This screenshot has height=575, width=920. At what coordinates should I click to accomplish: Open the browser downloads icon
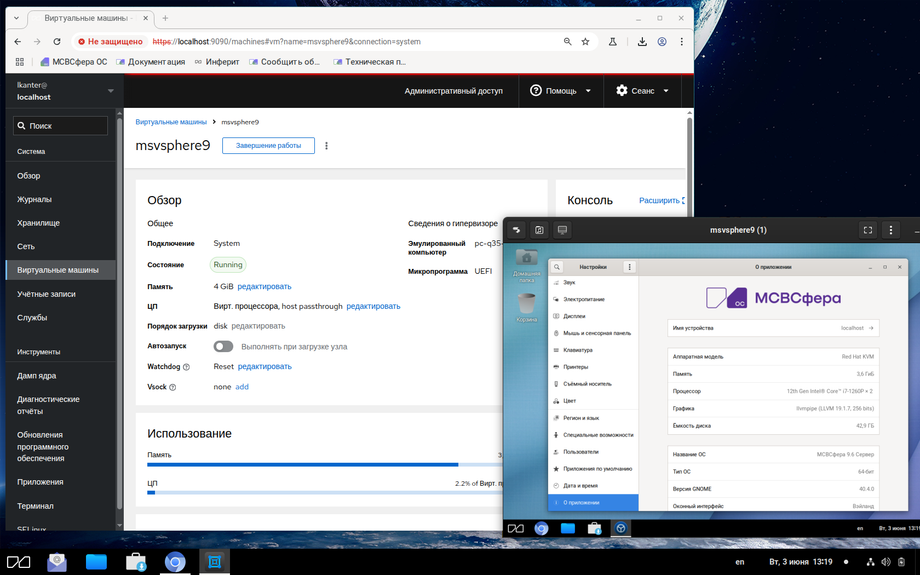[x=642, y=42]
